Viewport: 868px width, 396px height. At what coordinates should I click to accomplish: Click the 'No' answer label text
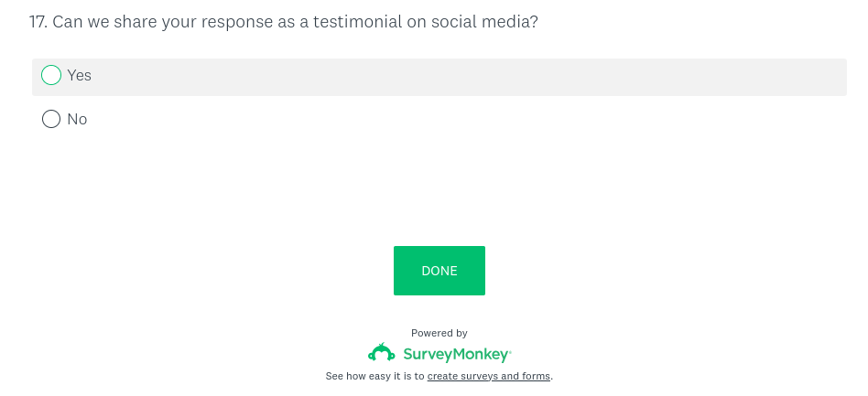point(77,120)
